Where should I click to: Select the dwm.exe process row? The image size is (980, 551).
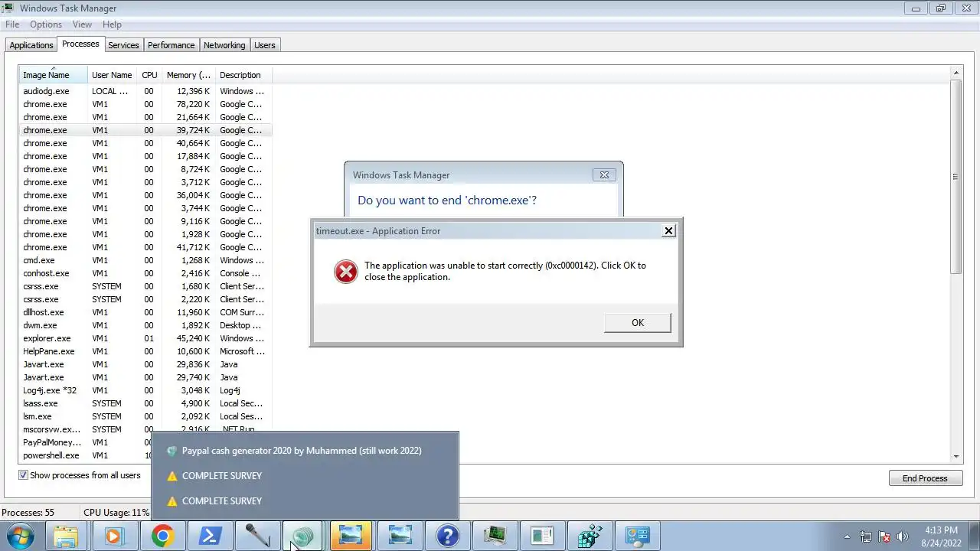point(145,325)
